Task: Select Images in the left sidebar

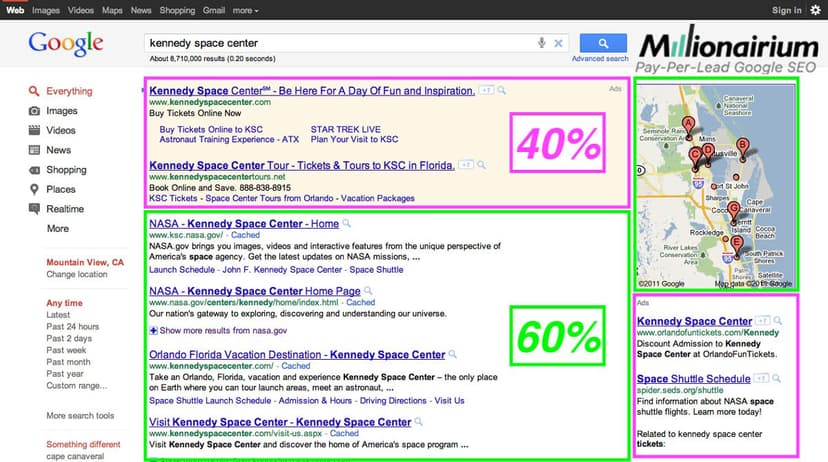Action: point(61,111)
